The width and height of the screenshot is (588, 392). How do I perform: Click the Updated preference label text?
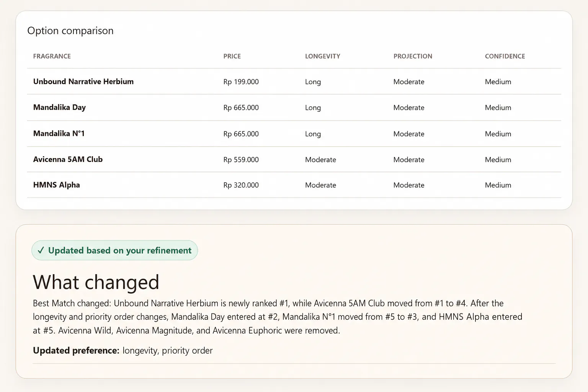click(76, 350)
